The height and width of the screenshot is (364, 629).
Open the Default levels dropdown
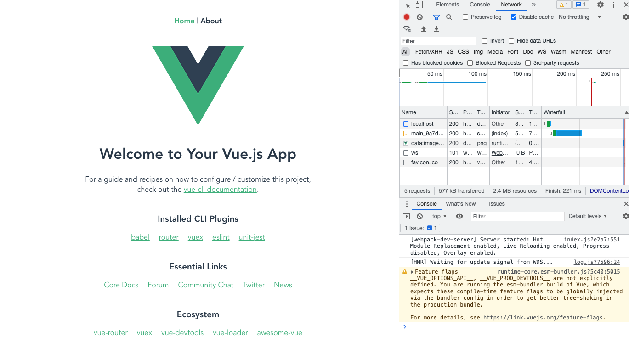click(x=588, y=216)
